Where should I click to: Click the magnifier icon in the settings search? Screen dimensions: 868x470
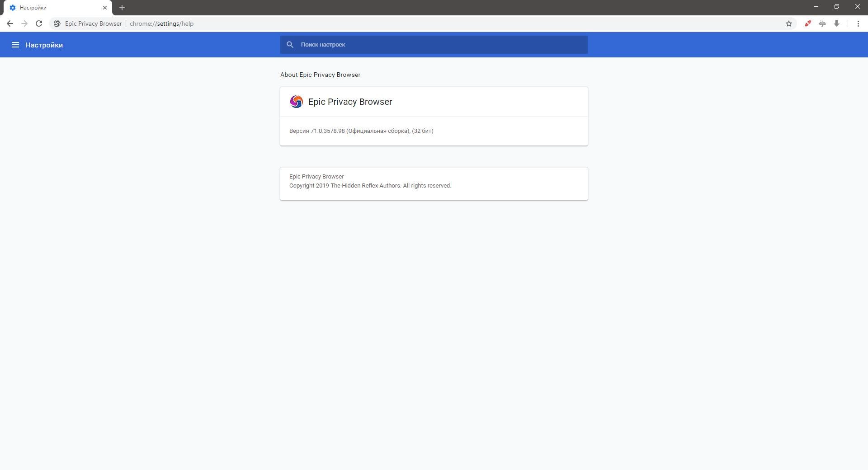tap(290, 45)
